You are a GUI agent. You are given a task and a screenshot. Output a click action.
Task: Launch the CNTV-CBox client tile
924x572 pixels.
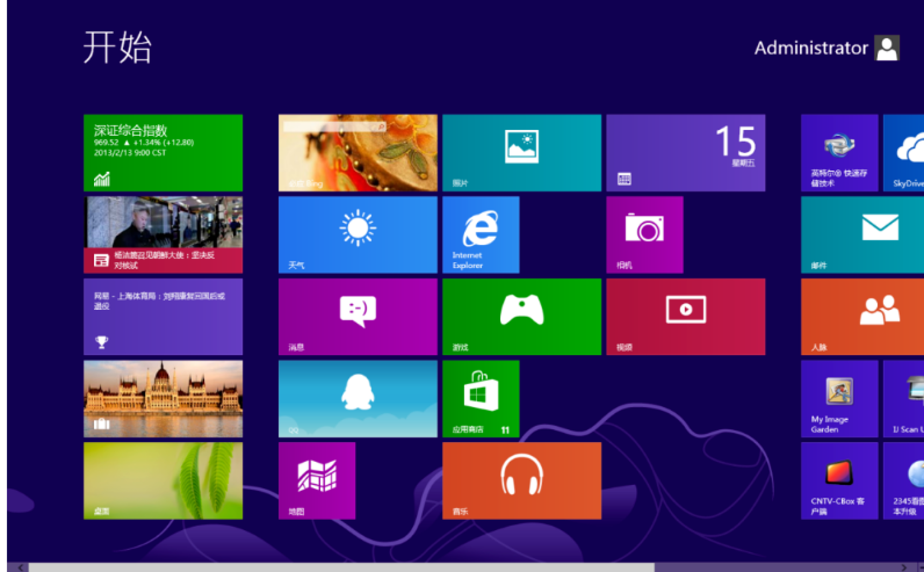click(x=839, y=481)
